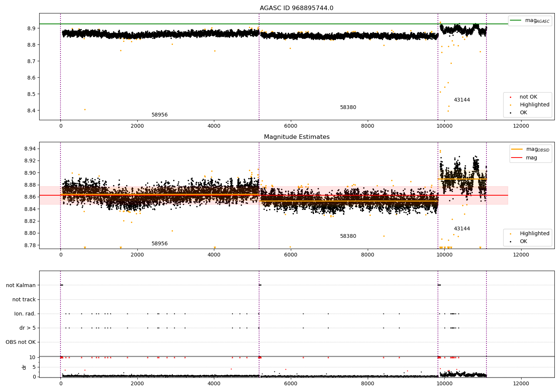
Task: Click the 10000 x-axis tick under bottom plot
Action: 444,384
